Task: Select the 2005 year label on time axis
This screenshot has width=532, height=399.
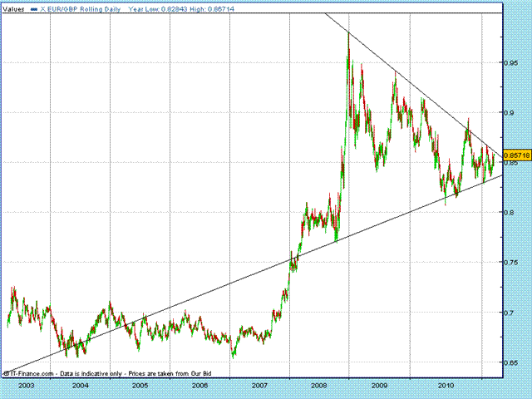Action: coord(140,387)
